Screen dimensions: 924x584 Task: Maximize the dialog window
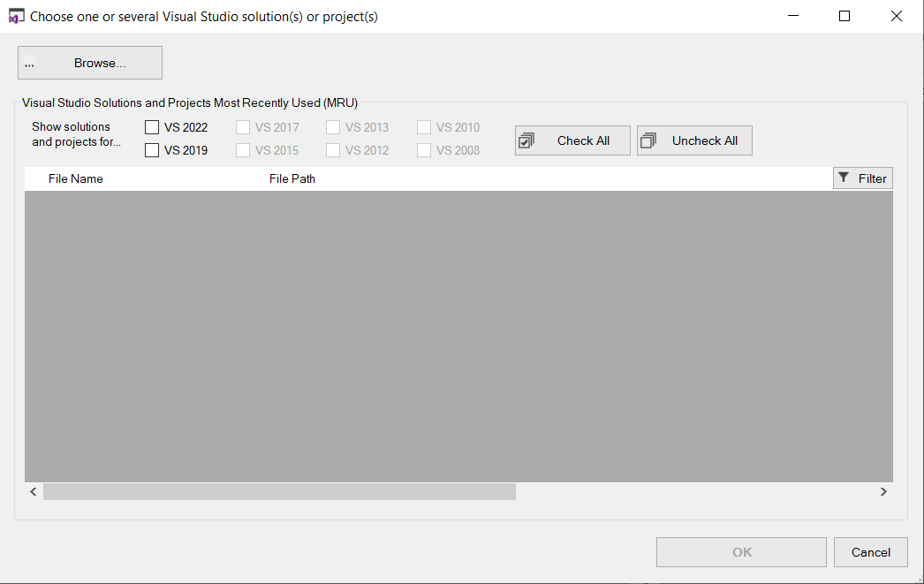point(844,16)
